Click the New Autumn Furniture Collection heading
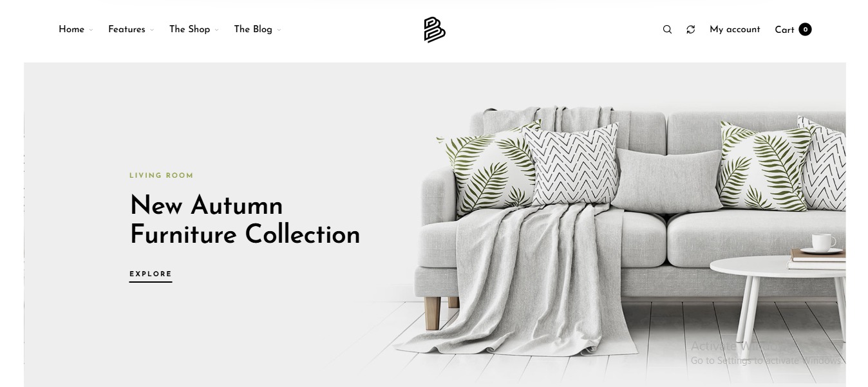The width and height of the screenshot is (868, 387). coord(245,220)
